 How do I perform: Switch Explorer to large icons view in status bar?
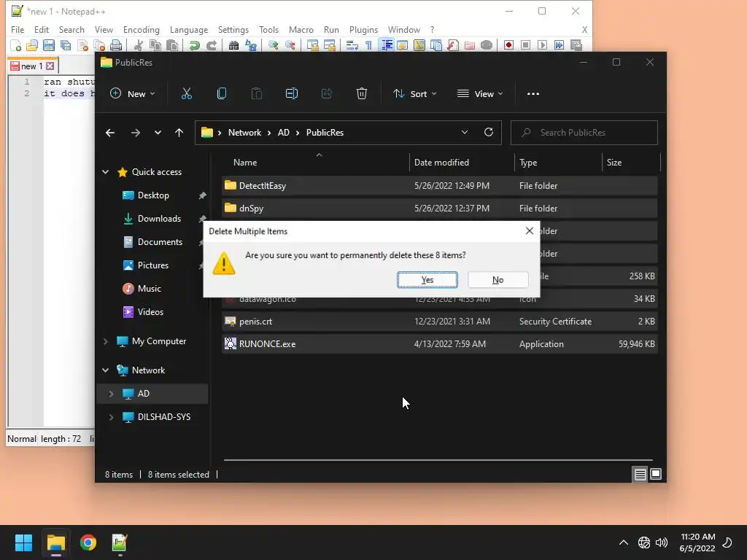pyautogui.click(x=656, y=474)
